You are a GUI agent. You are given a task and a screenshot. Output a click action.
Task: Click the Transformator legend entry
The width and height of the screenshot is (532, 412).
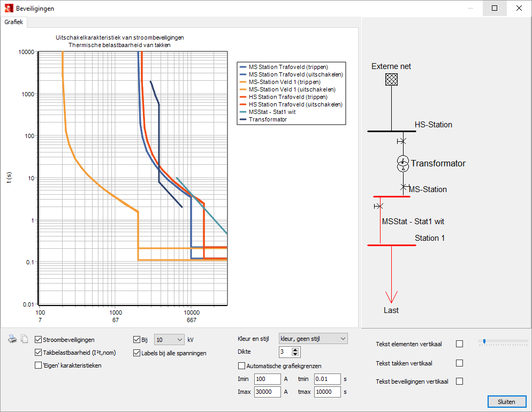click(268, 119)
